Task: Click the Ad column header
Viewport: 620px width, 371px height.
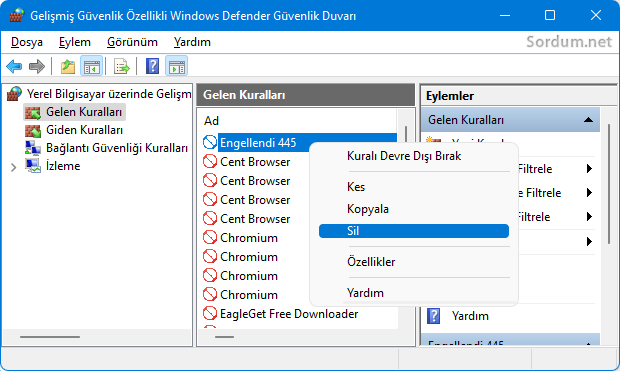Action: (212, 121)
